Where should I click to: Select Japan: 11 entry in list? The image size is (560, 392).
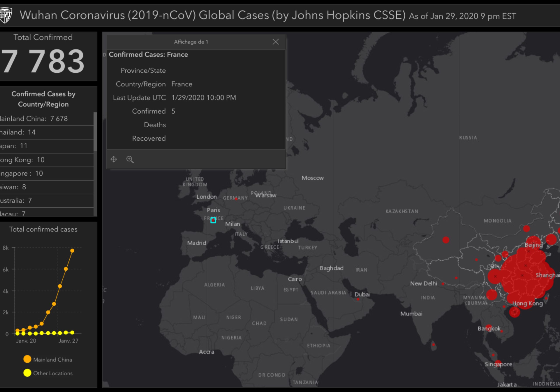14,146
